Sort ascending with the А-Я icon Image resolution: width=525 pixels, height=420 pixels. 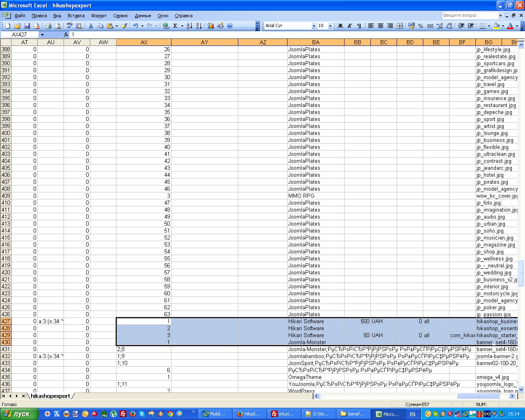(189, 26)
